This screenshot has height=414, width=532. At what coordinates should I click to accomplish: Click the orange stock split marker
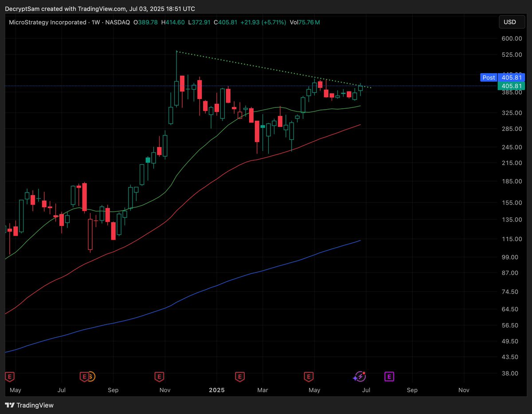91,377
